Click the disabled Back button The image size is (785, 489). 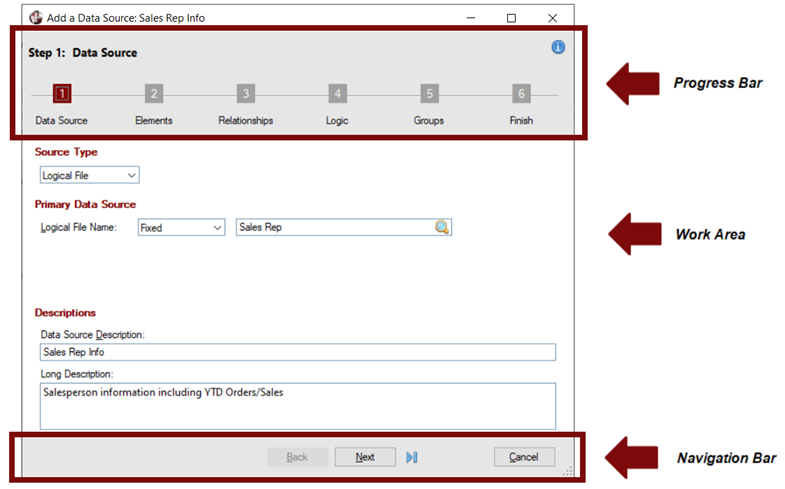(297, 457)
